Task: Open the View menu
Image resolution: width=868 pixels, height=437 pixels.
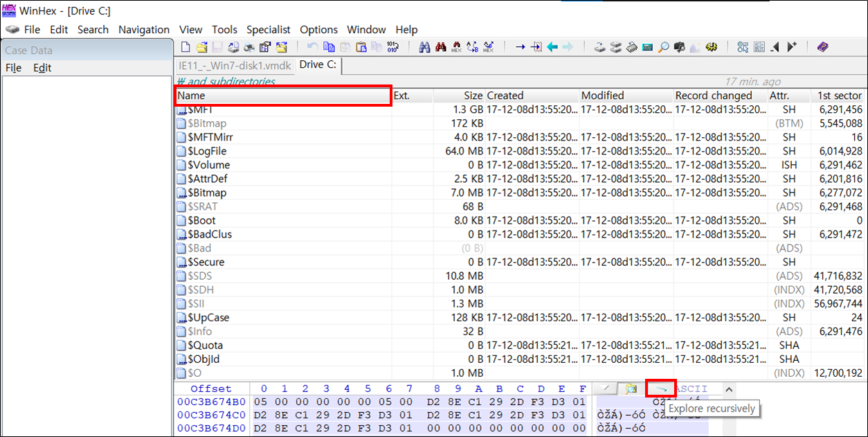Action: click(x=190, y=29)
